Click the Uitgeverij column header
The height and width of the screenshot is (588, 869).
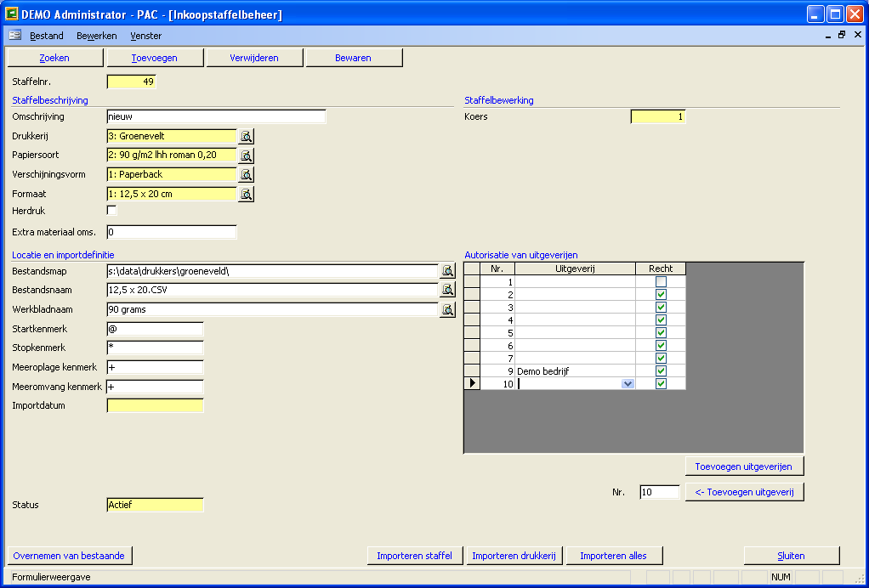point(575,269)
